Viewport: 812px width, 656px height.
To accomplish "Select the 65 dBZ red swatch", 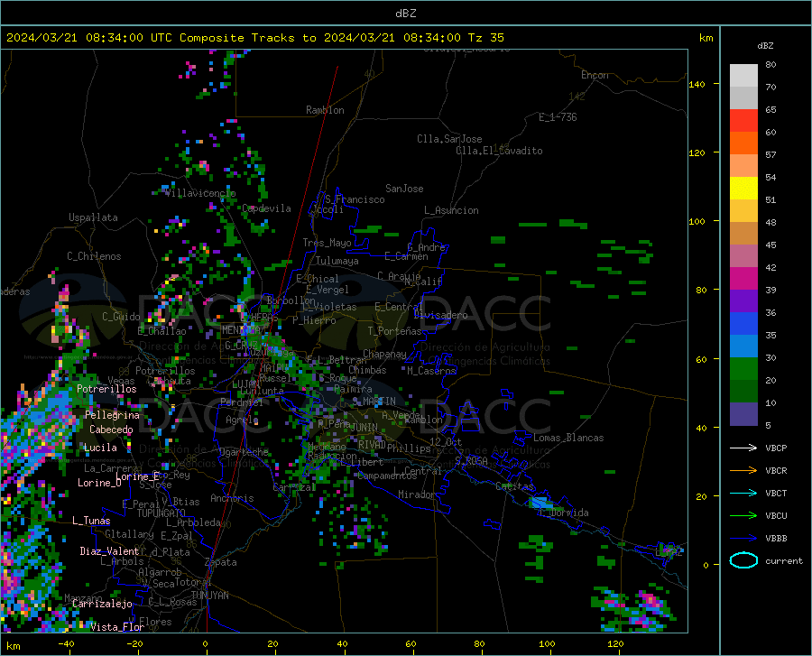I will (x=743, y=121).
